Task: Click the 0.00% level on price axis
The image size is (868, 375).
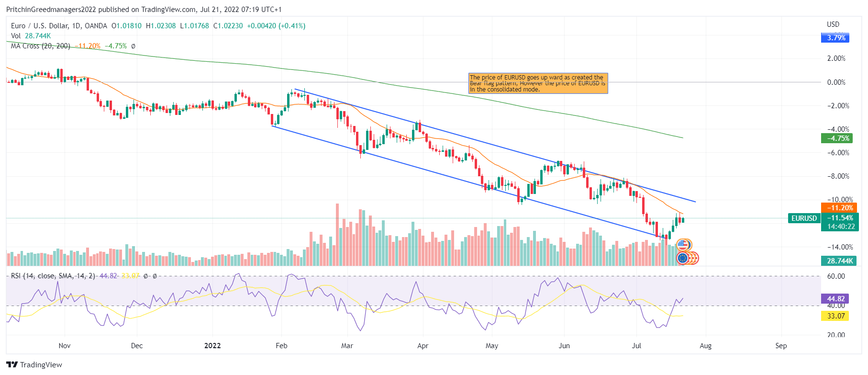Action: click(836, 82)
